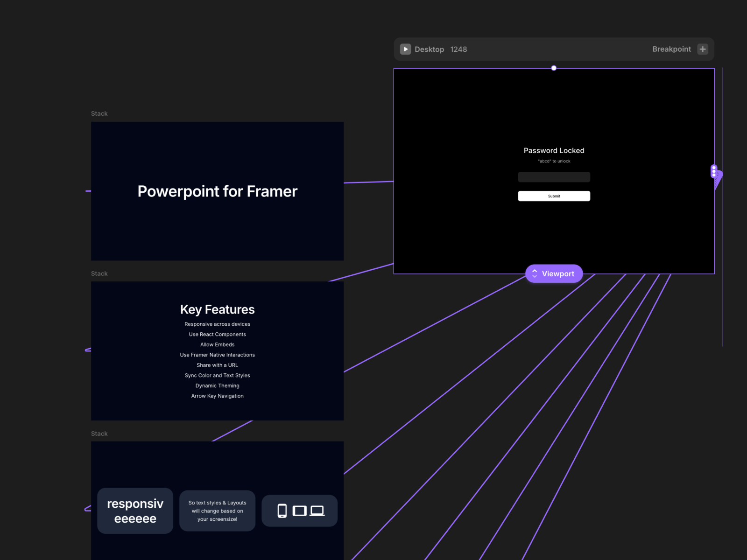This screenshot has width=747, height=560.
Task: Select the Dynamic Theming line
Action: click(217, 385)
